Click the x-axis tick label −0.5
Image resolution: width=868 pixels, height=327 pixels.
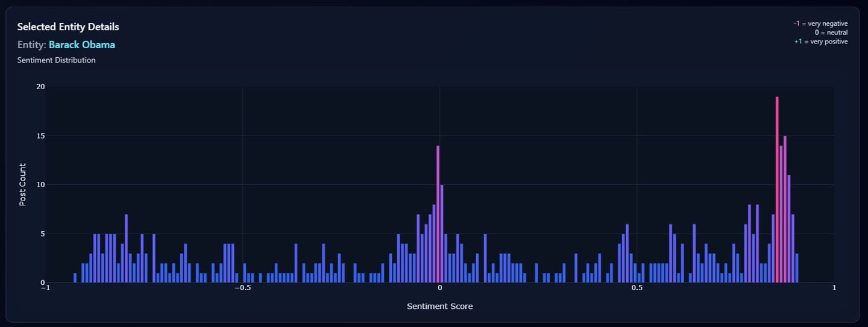tap(242, 288)
